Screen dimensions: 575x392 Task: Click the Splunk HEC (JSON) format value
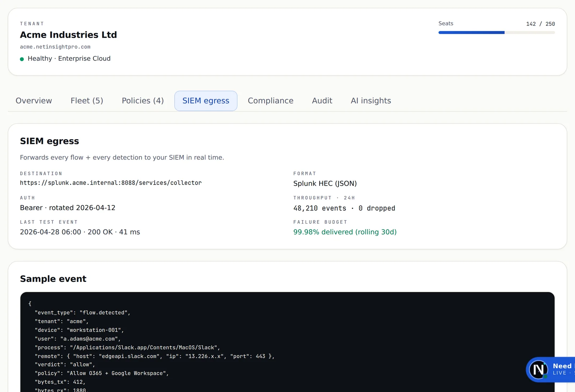325,183
